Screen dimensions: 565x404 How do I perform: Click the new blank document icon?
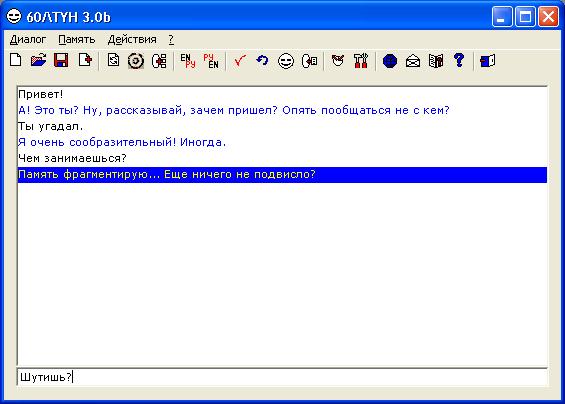click(x=15, y=61)
